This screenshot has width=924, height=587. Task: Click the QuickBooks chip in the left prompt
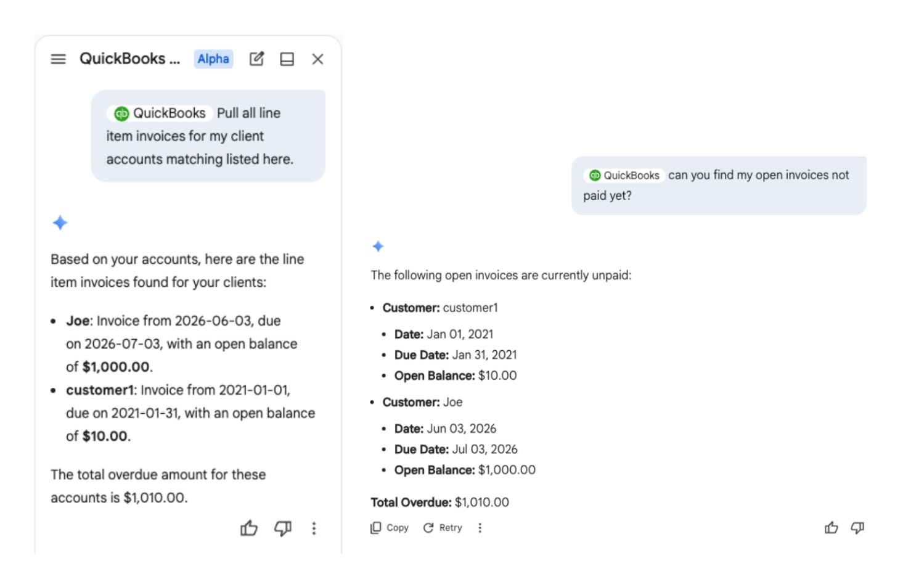tap(160, 113)
